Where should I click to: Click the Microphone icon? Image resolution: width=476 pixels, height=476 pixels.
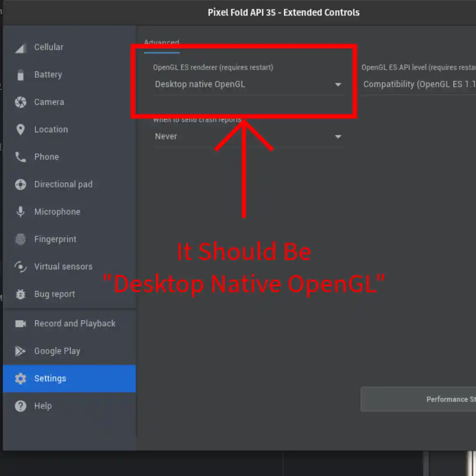[x=20, y=212]
